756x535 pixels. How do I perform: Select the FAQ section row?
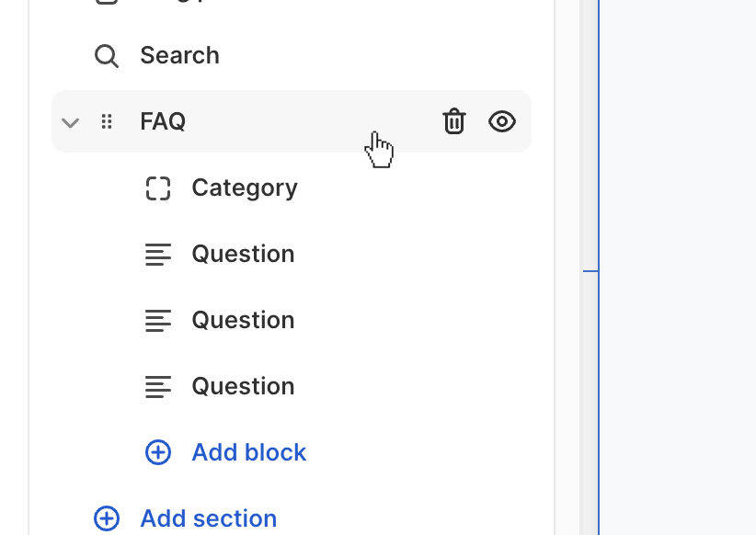(x=292, y=121)
